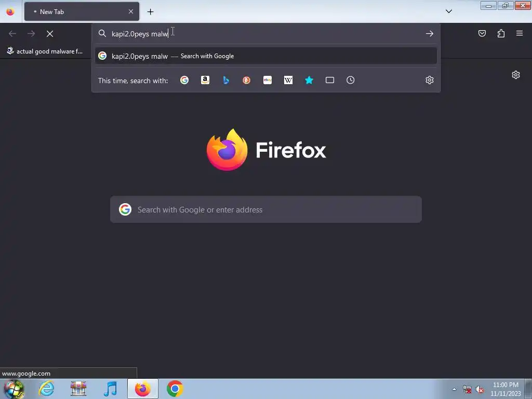Search with DuckDuckGo one-off engine icon
The width and height of the screenshot is (532, 399).
pos(247,80)
